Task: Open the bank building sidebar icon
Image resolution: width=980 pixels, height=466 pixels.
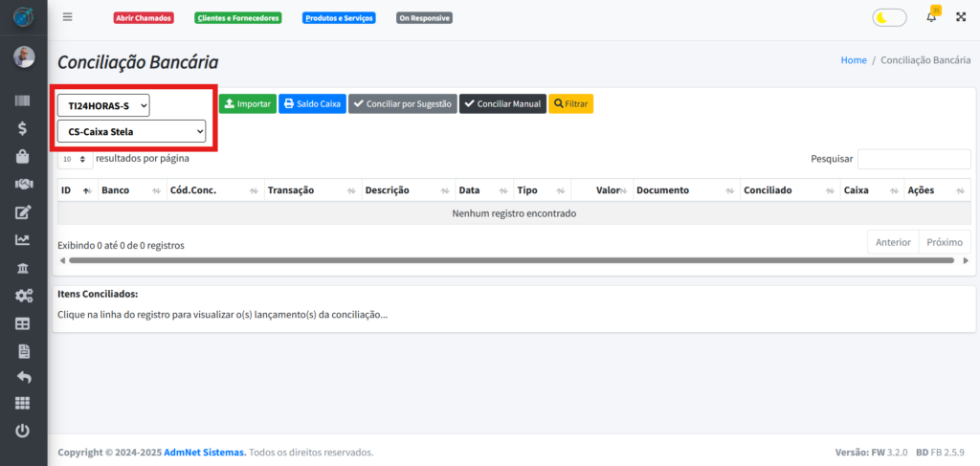Action: pyautogui.click(x=23, y=268)
